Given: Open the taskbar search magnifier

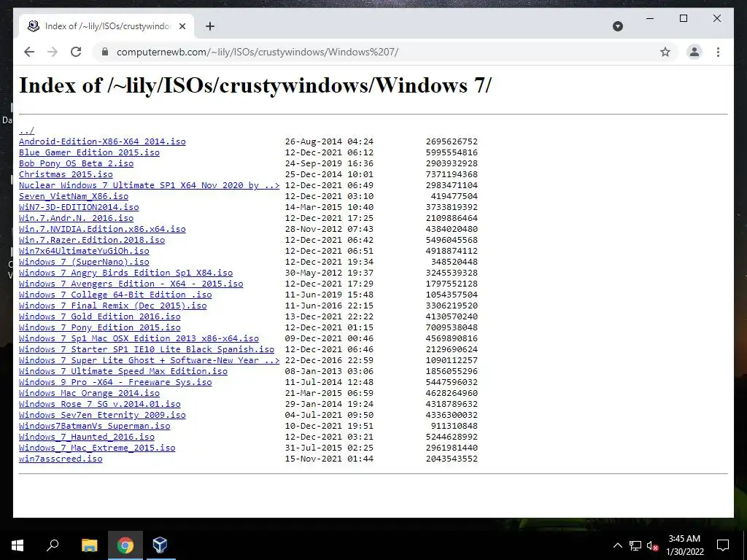Looking at the screenshot, I should click(53, 545).
